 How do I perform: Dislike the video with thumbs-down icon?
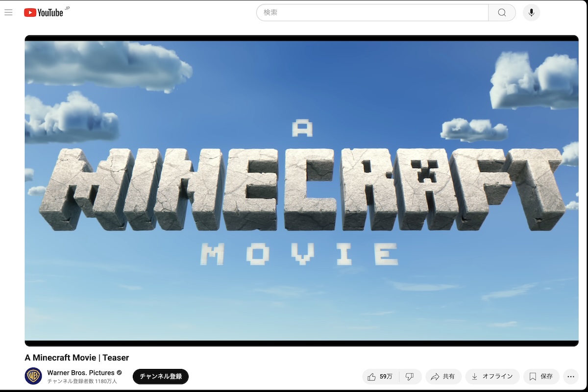click(x=410, y=376)
